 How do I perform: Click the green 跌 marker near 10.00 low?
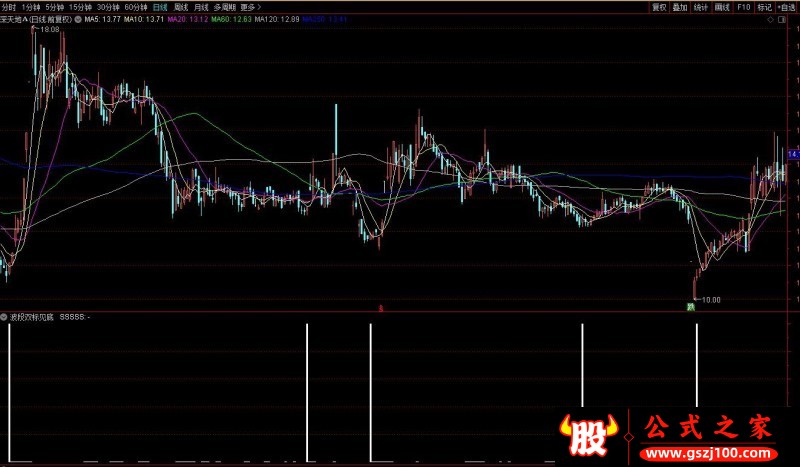(x=690, y=307)
